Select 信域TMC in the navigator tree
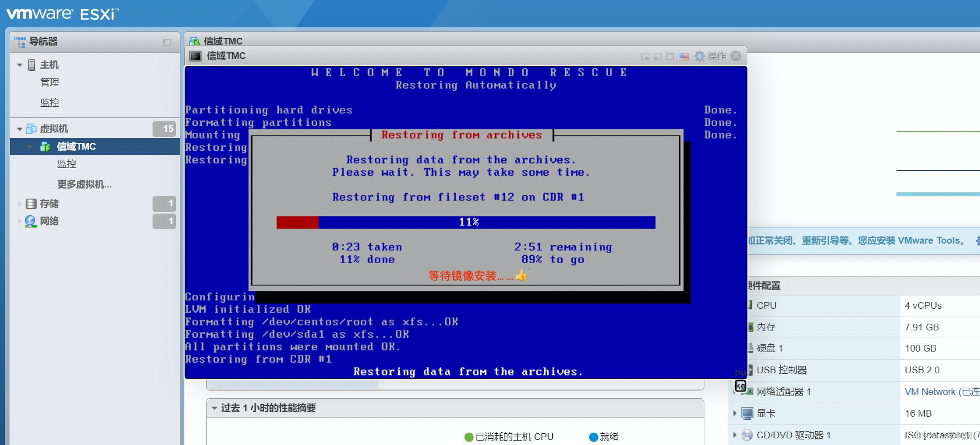This screenshot has width=980, height=445. pos(76,146)
